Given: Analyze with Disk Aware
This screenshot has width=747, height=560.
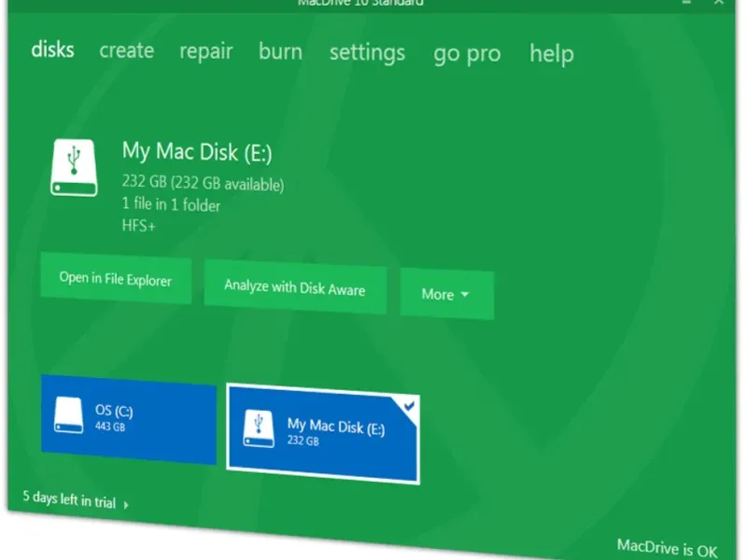Looking at the screenshot, I should tap(295, 287).
